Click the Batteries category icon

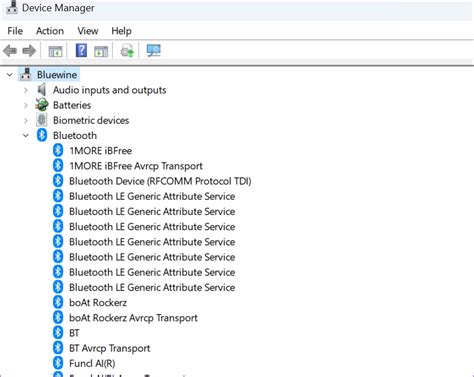tap(42, 105)
